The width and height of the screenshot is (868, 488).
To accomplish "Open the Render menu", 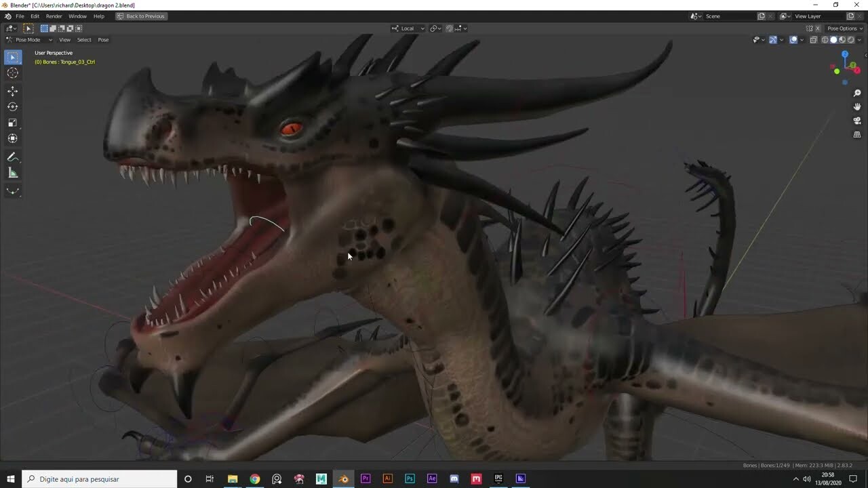I will (x=54, y=16).
